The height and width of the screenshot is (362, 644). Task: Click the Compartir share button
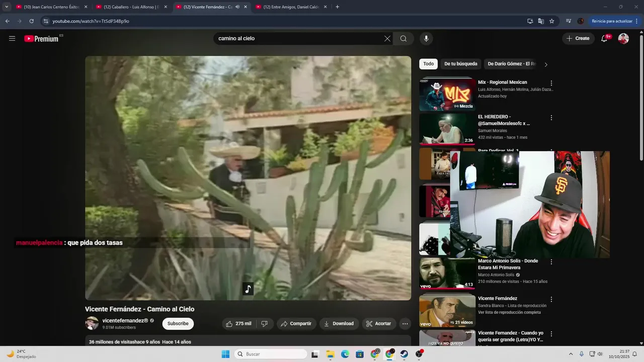296,324
